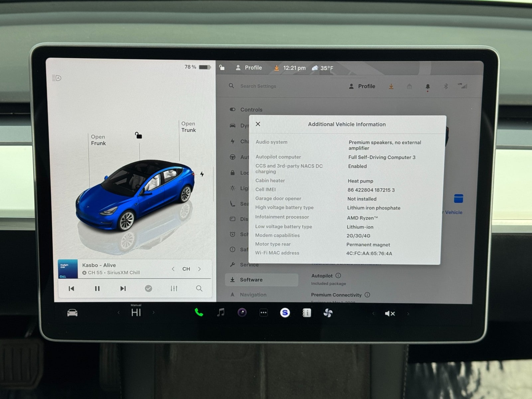This screenshot has height=399, width=532.
Task: Open the fan climate control icon
Action: pos(328,313)
